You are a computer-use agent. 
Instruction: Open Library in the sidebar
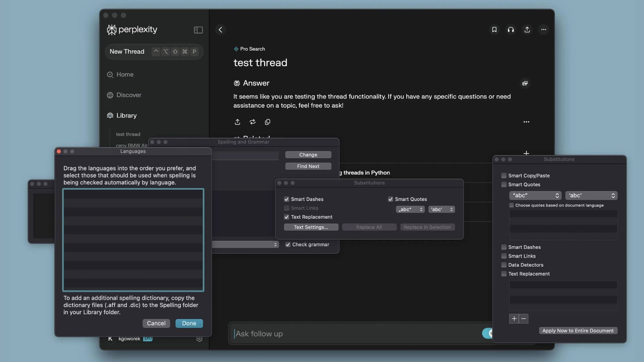click(126, 115)
